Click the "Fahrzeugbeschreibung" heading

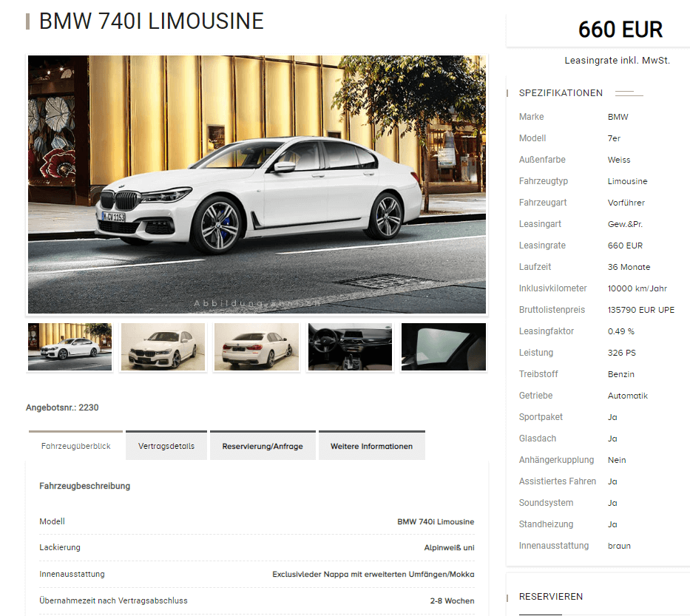coord(84,486)
